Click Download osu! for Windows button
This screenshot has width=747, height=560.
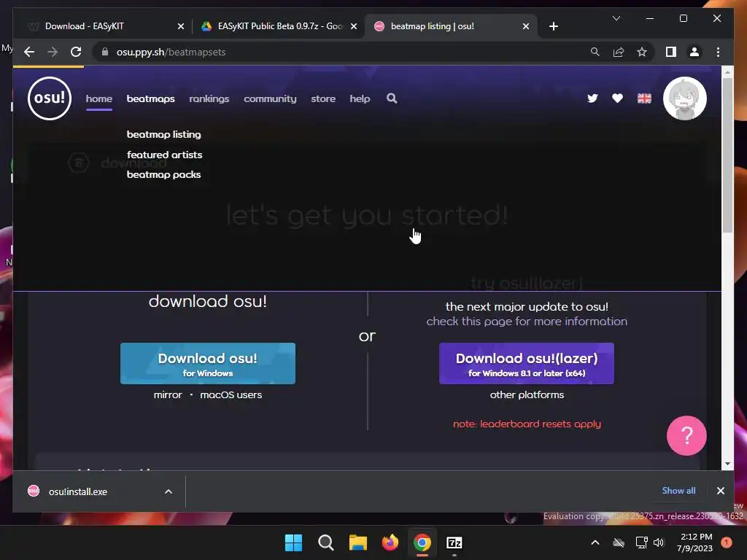click(x=208, y=363)
